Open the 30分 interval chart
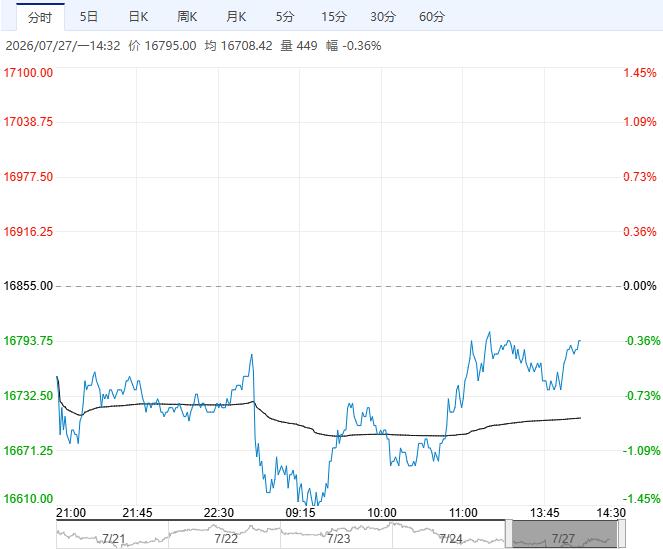This screenshot has width=663, height=549. click(x=383, y=16)
